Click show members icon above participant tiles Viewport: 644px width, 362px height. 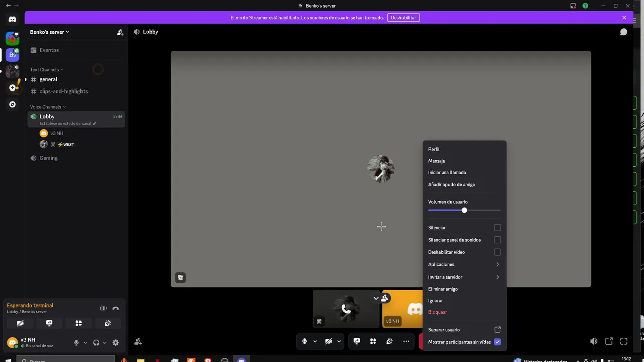pos(384,298)
